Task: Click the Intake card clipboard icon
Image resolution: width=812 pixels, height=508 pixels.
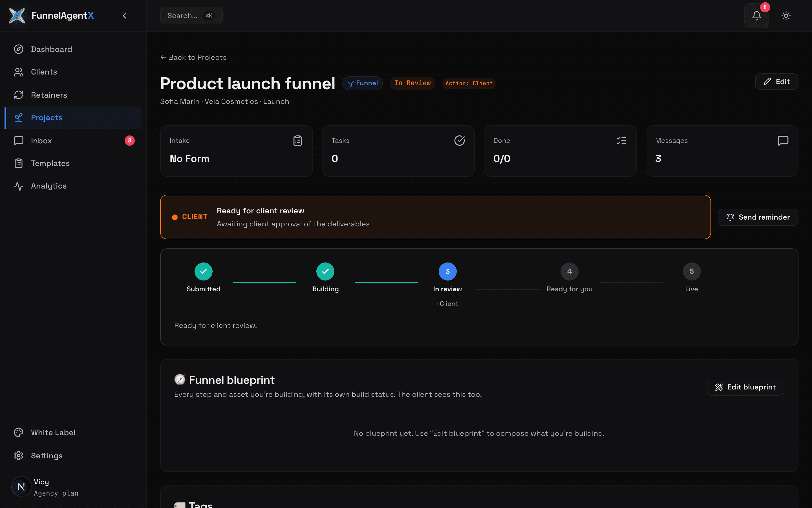Action: 298,141
